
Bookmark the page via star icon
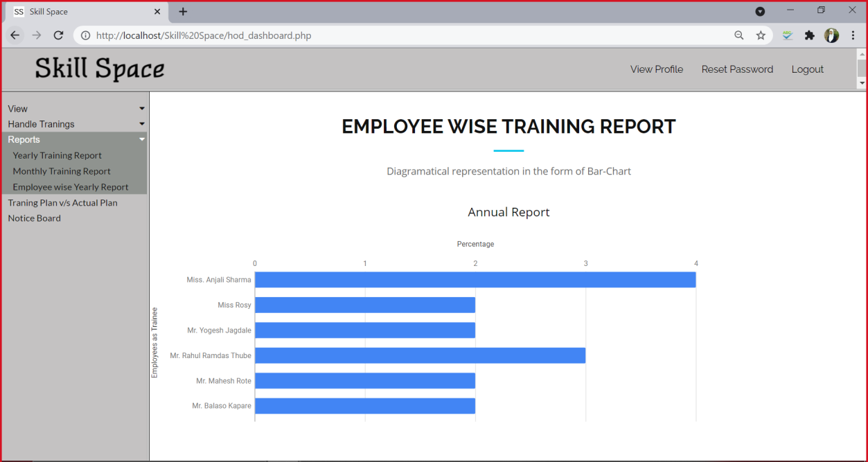click(761, 35)
